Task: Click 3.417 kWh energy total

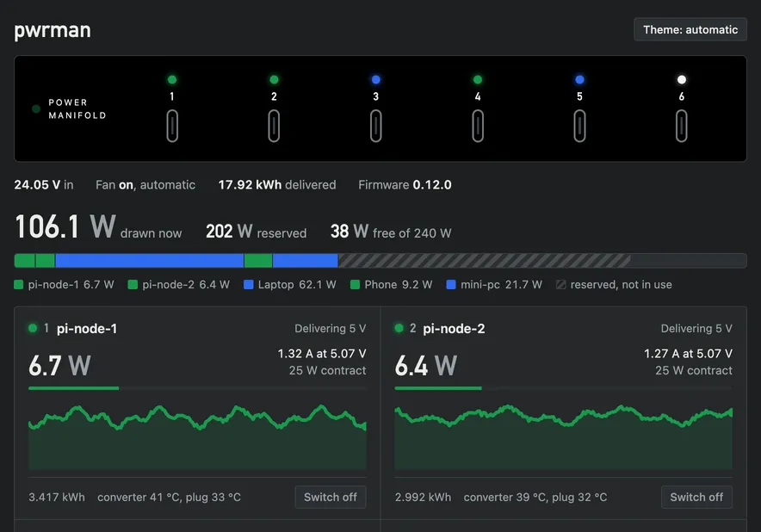Action: [x=57, y=497]
